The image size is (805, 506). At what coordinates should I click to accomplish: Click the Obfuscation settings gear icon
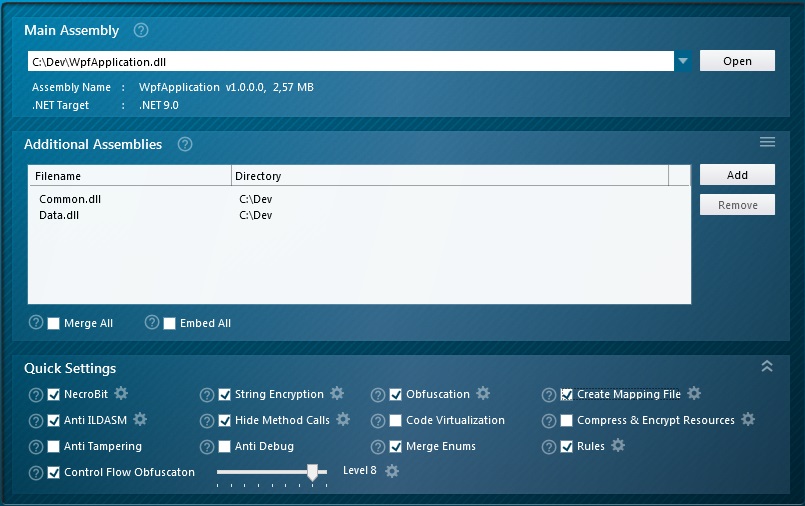click(x=483, y=394)
